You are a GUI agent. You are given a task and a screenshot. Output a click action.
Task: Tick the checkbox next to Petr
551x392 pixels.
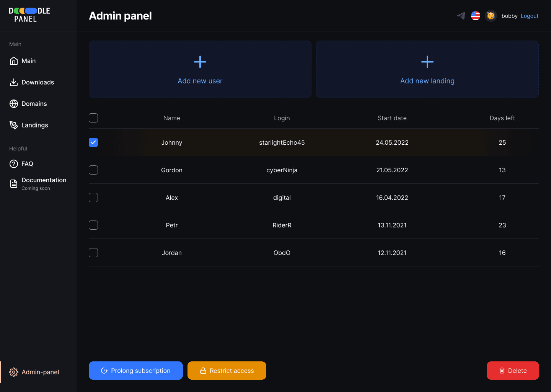(x=93, y=225)
